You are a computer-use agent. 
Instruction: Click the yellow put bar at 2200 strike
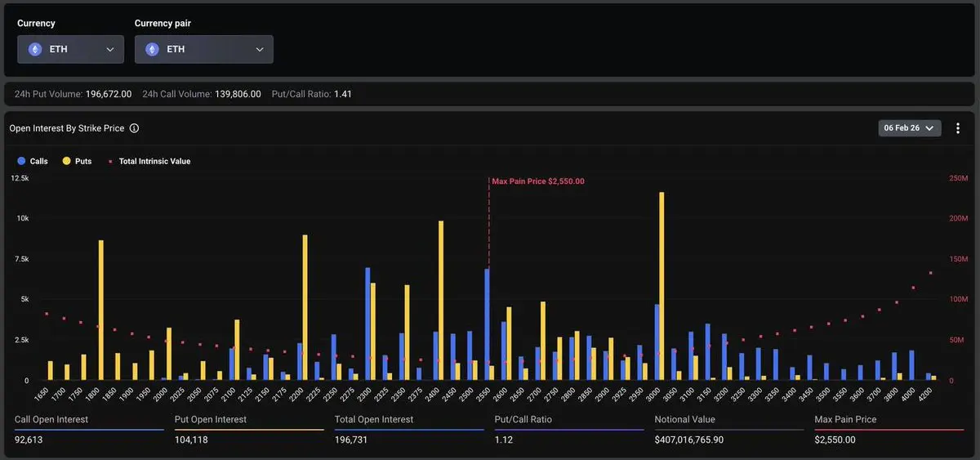(x=305, y=307)
